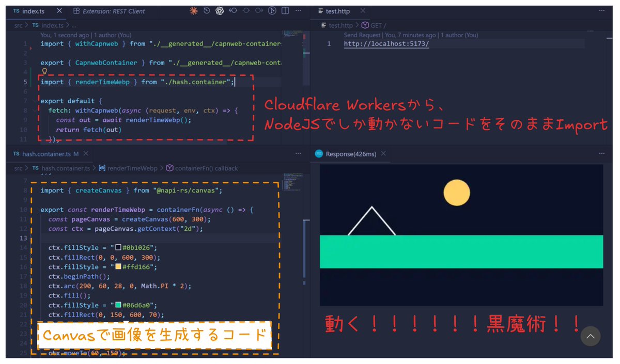Click containerFn() callback breadcrumb
The height and width of the screenshot is (364, 620).
pyautogui.click(x=201, y=168)
